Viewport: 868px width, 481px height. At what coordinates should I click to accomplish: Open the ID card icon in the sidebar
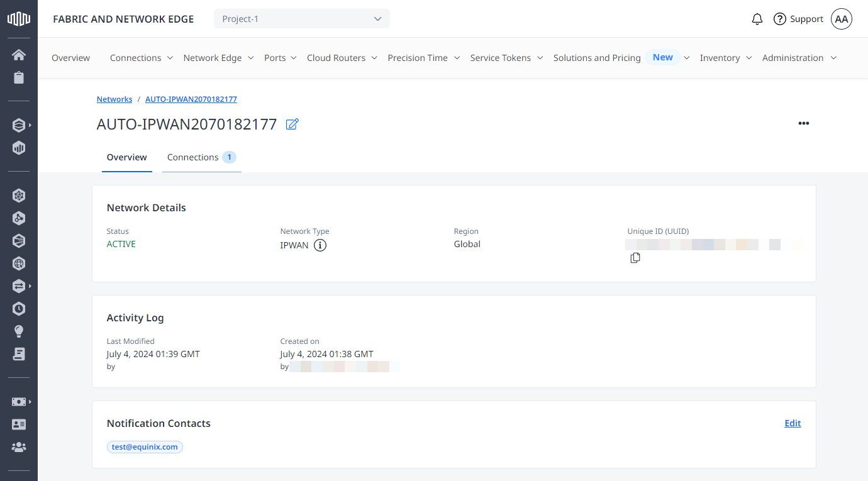click(19, 424)
